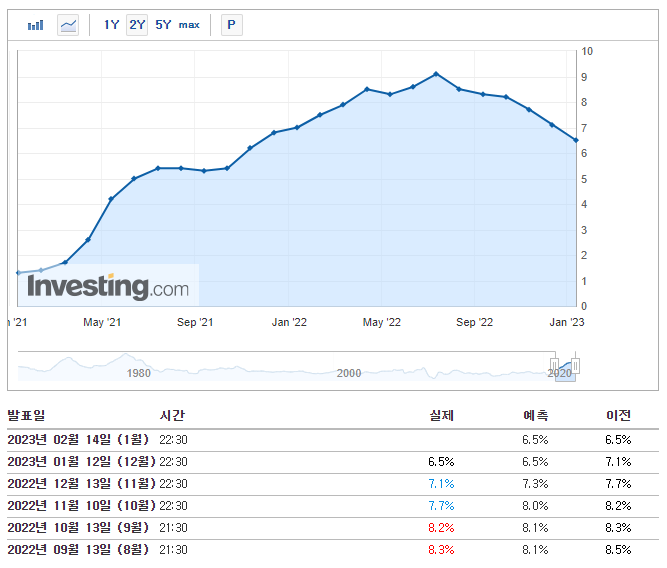Click the 실제 column header
This screenshot has width=667, height=568.
[442, 415]
